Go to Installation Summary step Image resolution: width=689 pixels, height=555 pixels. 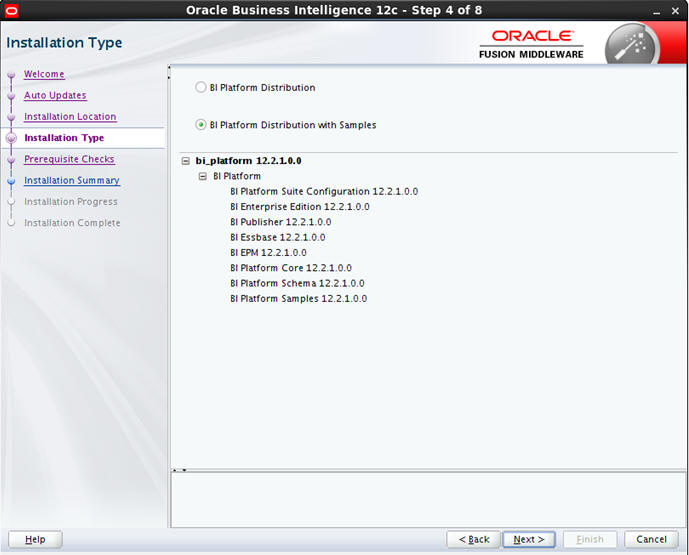tap(72, 180)
